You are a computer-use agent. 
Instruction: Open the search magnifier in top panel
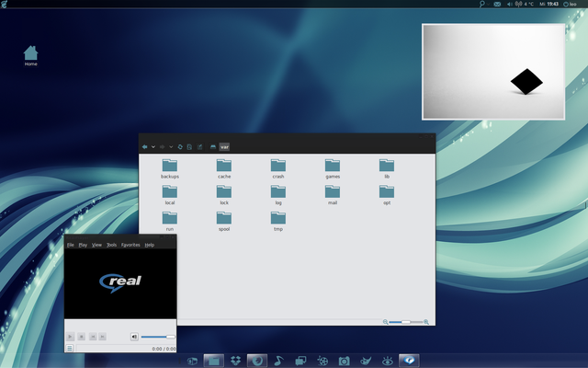(x=481, y=4)
